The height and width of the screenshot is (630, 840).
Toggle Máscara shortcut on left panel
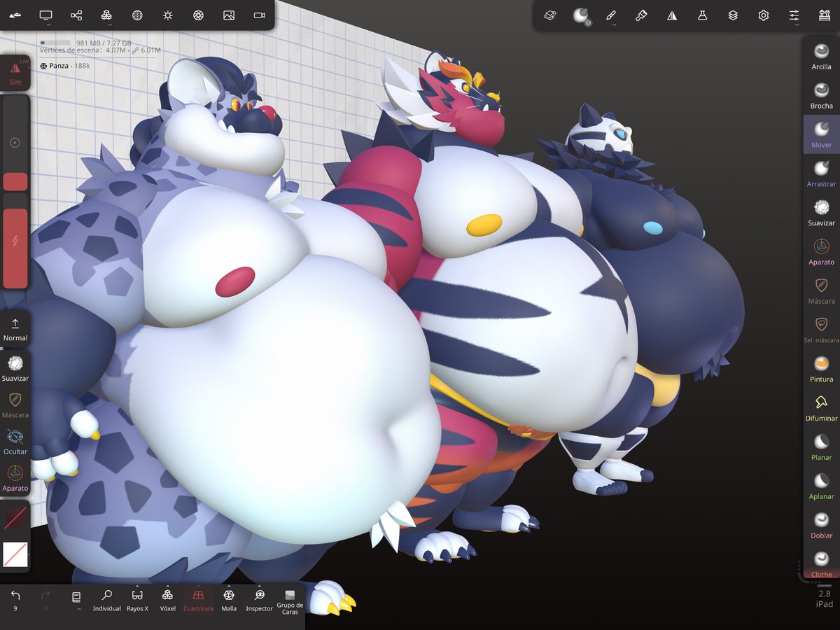click(15, 405)
